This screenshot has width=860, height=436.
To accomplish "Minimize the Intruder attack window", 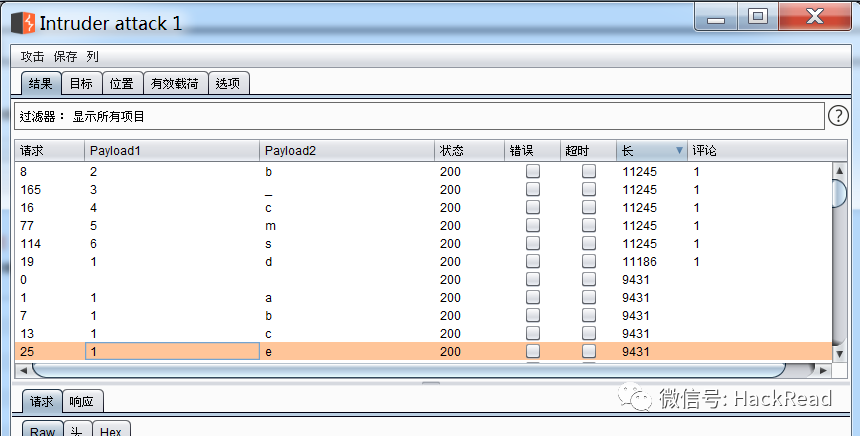I will [715, 18].
